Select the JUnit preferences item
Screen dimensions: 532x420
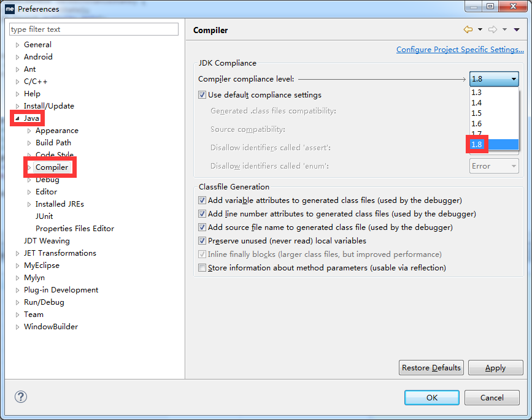pos(44,216)
